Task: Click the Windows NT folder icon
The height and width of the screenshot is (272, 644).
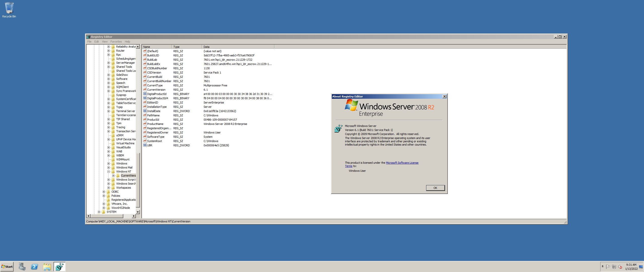Action: [x=113, y=172]
